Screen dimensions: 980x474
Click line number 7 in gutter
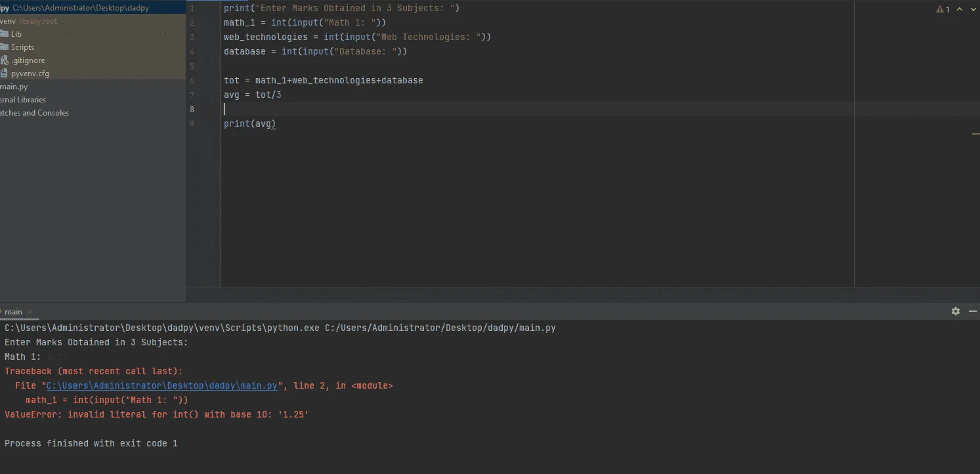pyautogui.click(x=192, y=95)
